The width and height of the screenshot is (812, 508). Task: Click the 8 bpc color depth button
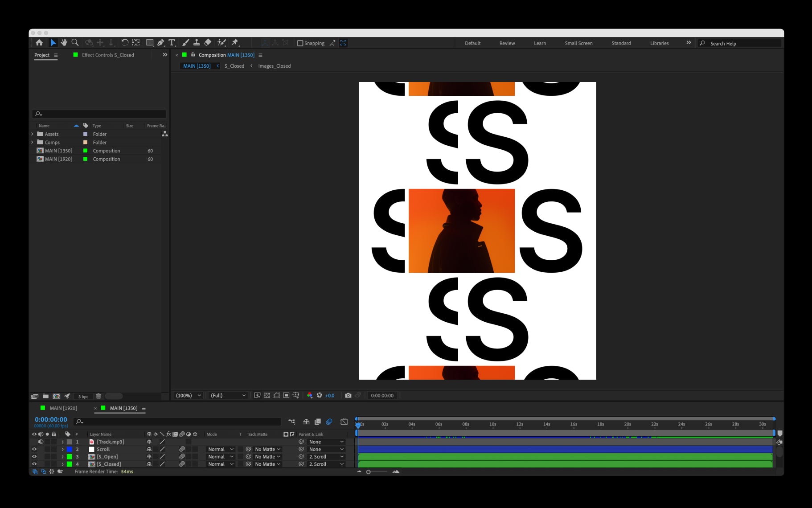83,397
